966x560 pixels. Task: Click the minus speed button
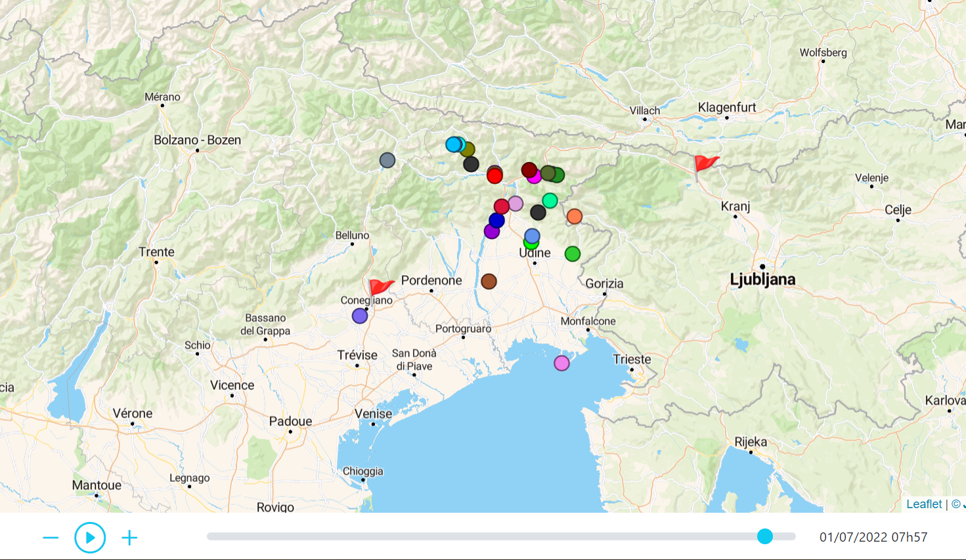click(51, 538)
